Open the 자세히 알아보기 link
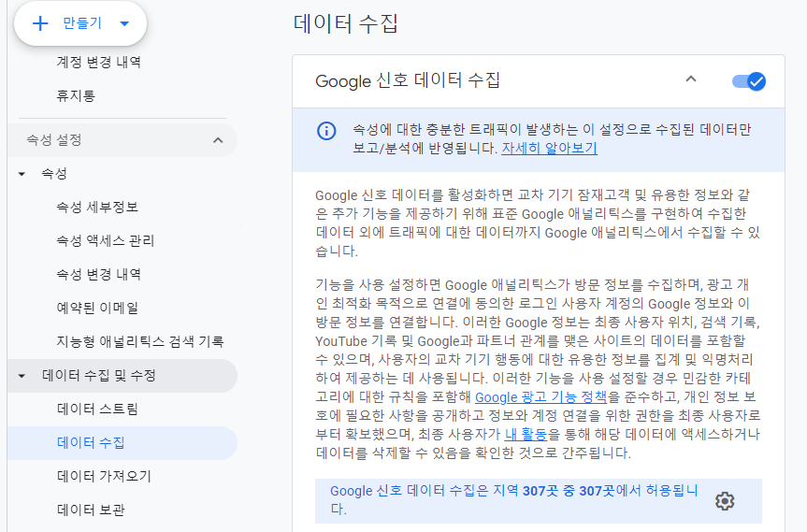 click(549, 148)
